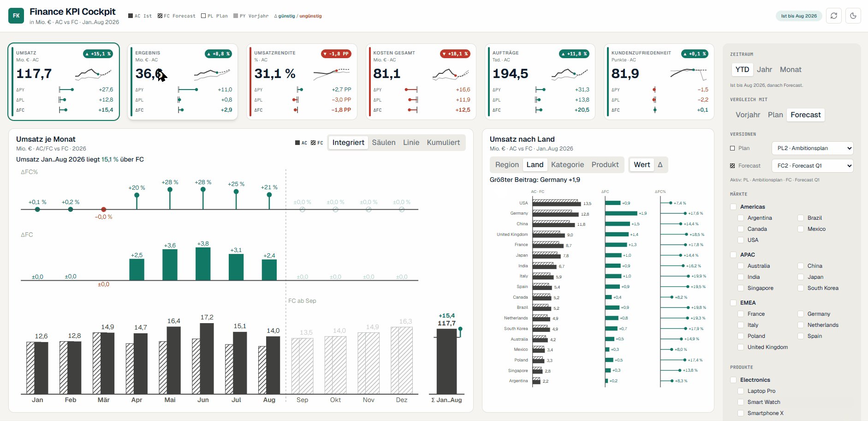Switch chart to Linie view

[411, 143]
